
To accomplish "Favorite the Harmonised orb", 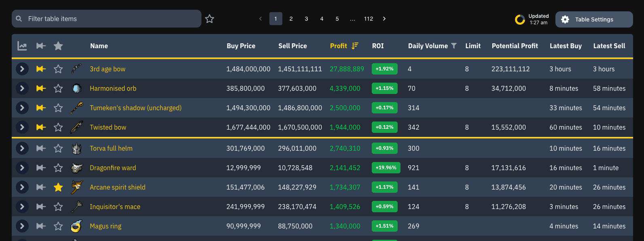I will point(58,88).
